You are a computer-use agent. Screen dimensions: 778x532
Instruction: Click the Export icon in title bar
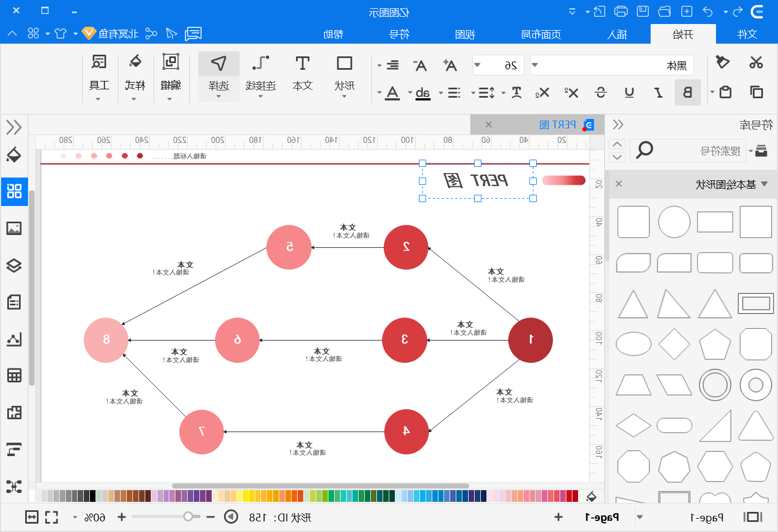coord(599,11)
